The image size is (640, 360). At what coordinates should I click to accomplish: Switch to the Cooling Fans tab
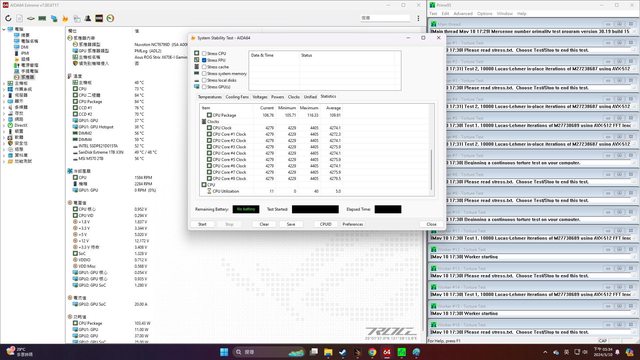[237, 97]
